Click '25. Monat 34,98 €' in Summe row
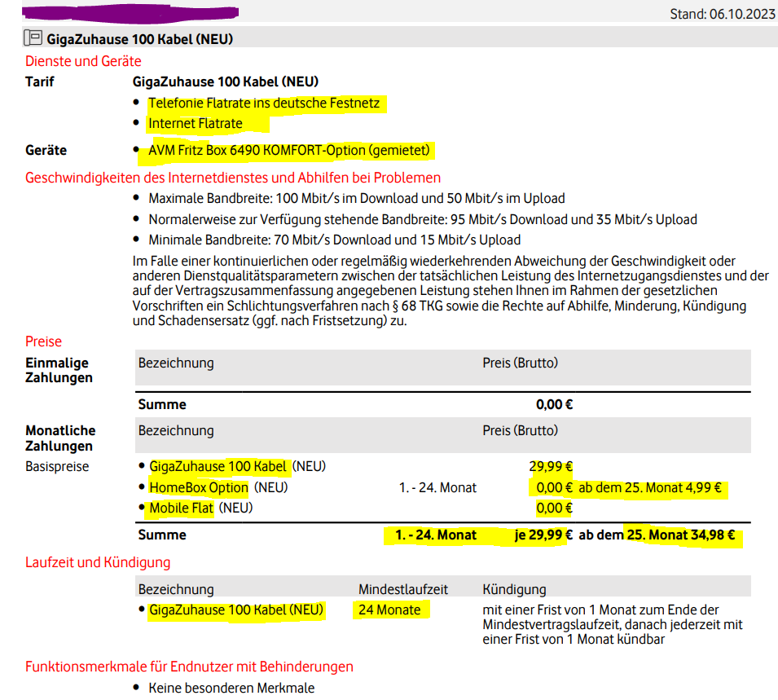This screenshot has width=778, height=700. pos(681,535)
